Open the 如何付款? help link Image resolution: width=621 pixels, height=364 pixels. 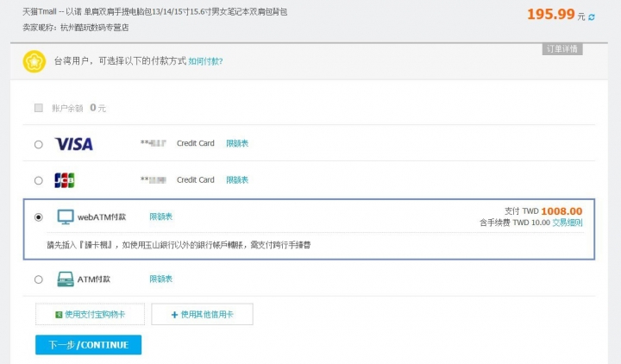205,61
